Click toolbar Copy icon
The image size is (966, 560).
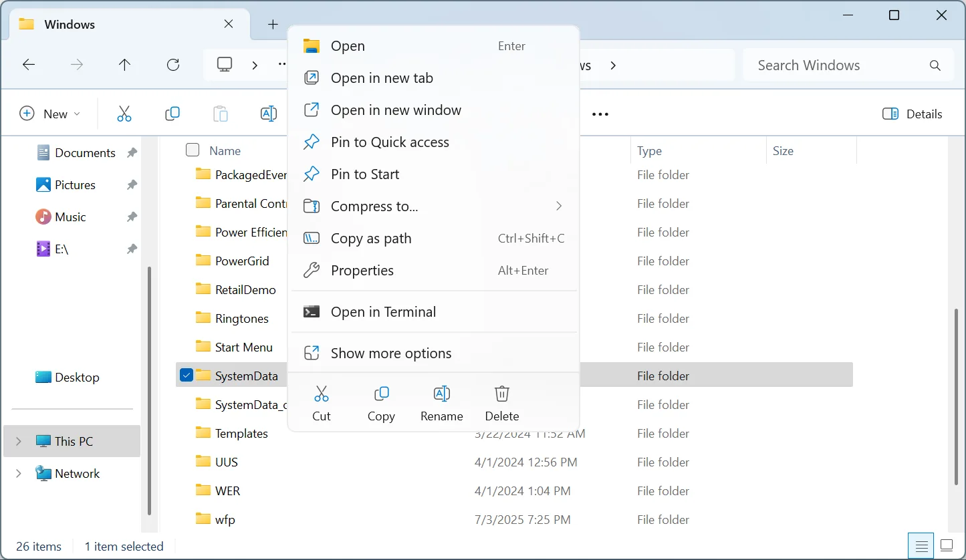172,114
